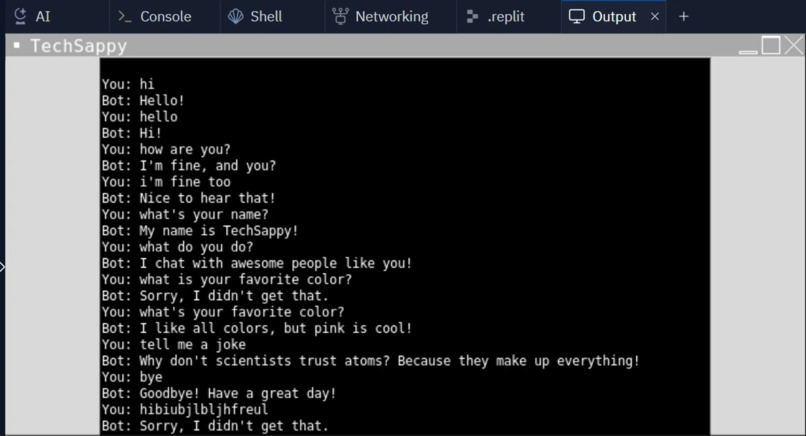806x436 pixels.
Task: Click 'Bot: Nice to hear that!'
Action: 189,198
